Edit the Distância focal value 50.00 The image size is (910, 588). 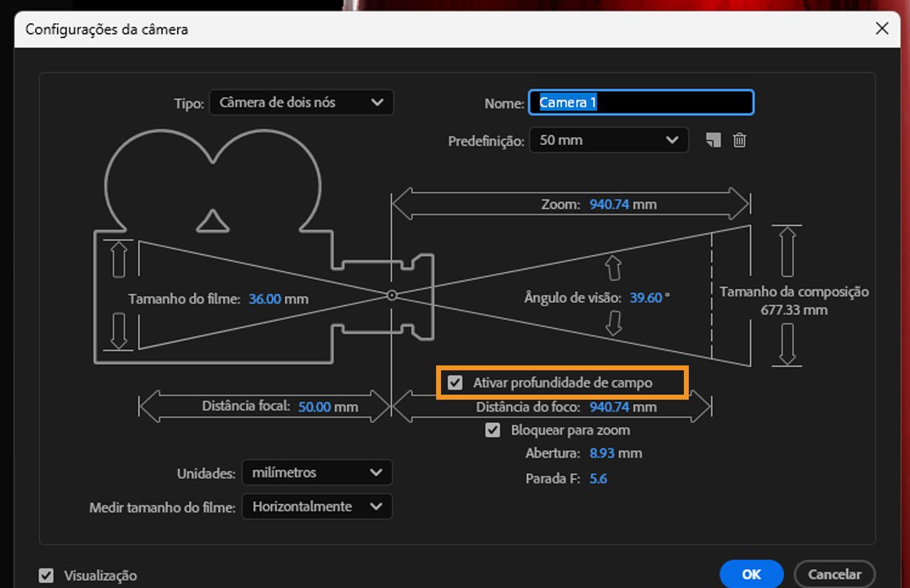click(314, 407)
